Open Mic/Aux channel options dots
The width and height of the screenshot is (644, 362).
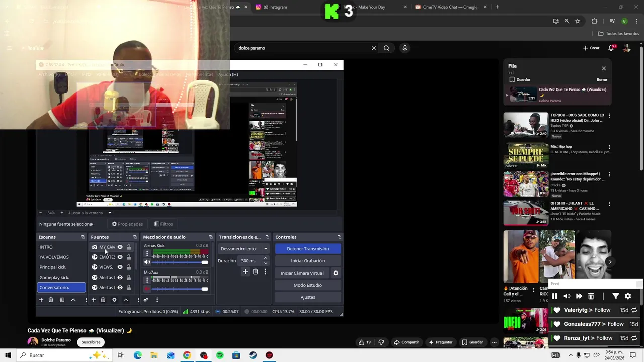[147, 280]
